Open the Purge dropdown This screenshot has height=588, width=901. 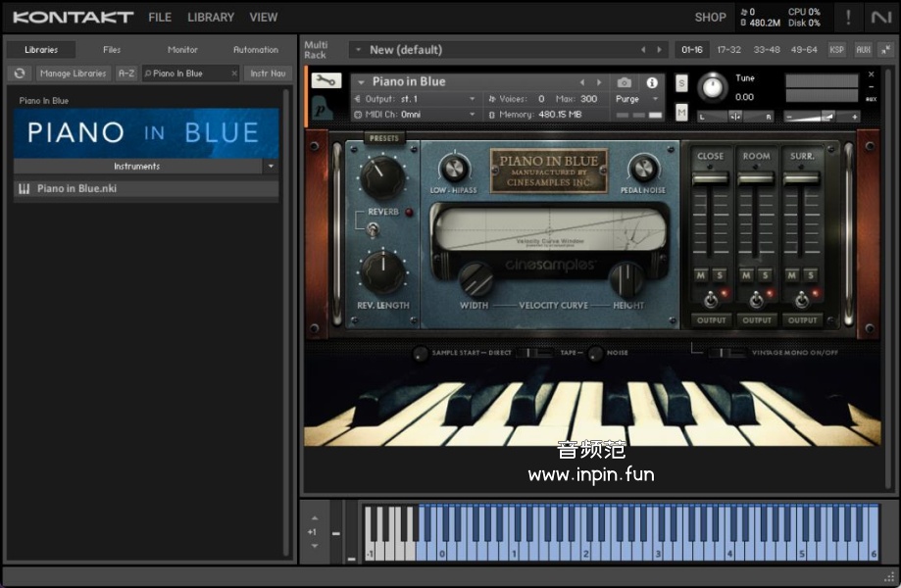(635, 99)
